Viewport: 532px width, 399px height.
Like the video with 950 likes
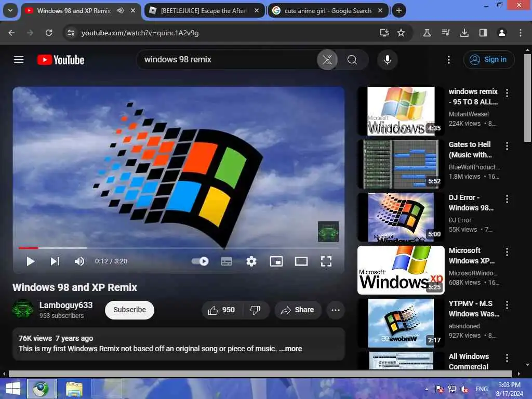click(x=222, y=310)
